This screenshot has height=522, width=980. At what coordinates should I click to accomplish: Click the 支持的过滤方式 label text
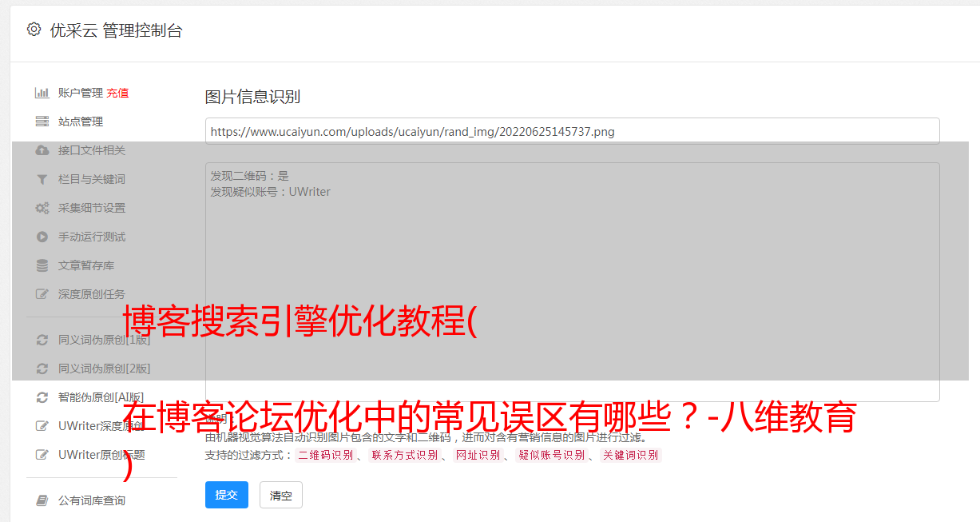[249, 456]
